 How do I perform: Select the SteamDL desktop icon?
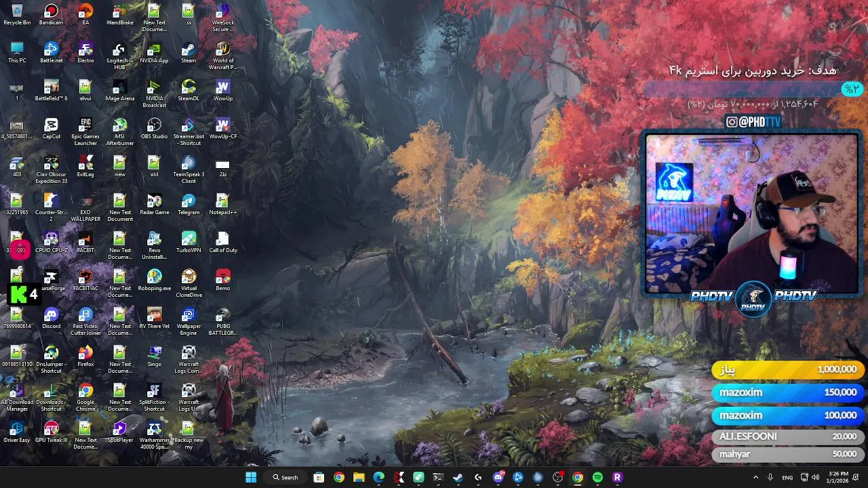click(189, 91)
